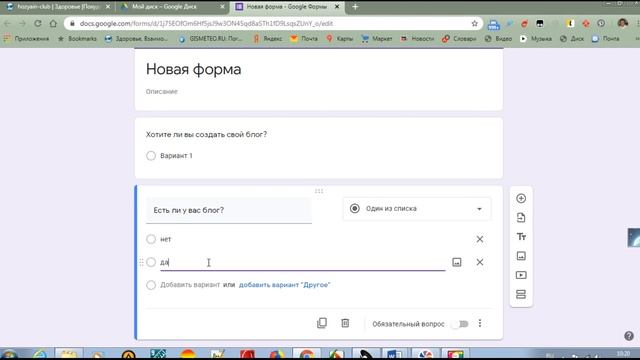Open Internet Explorer from the taskbar
The width and height of the screenshot is (640, 360).
point(40,354)
